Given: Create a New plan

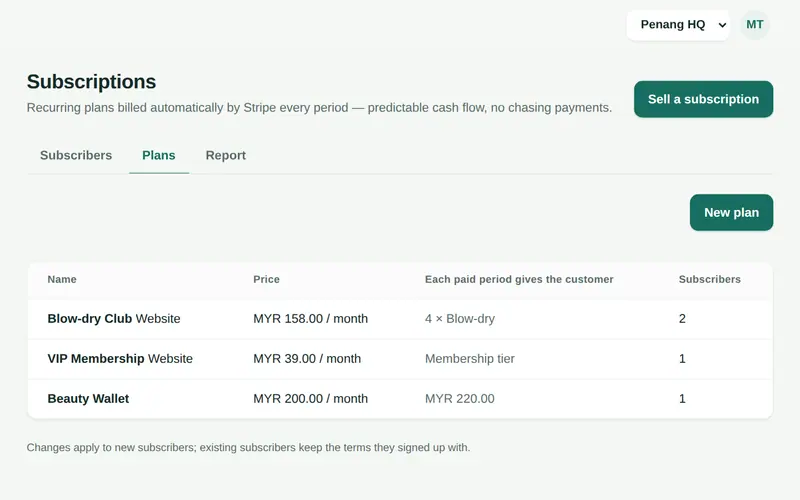Looking at the screenshot, I should click(x=731, y=212).
